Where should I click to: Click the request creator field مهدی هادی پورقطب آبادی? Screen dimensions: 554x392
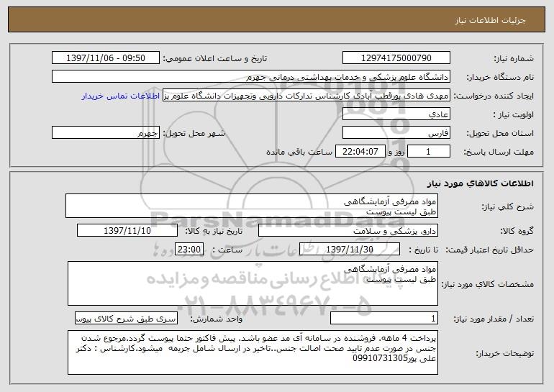click(306, 96)
